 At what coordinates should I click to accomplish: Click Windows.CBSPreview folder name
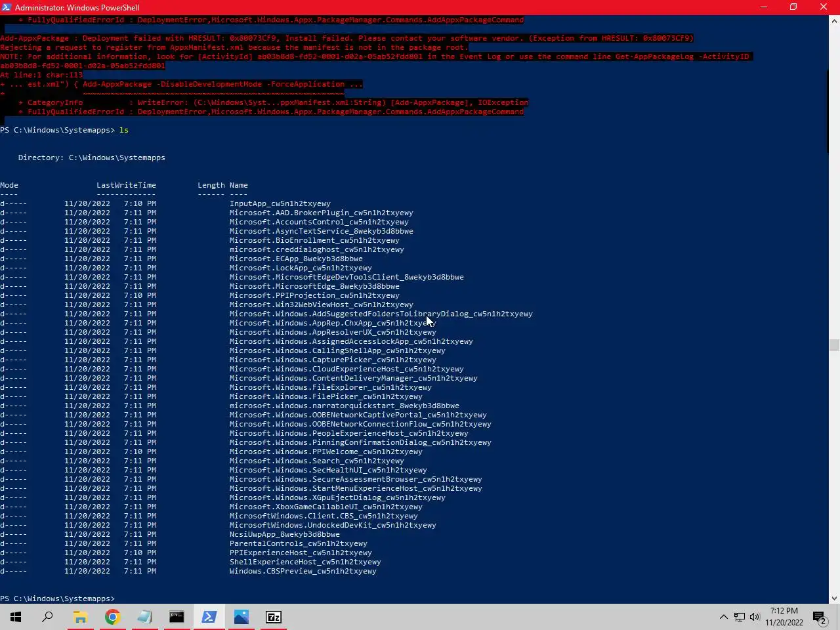pos(303,571)
